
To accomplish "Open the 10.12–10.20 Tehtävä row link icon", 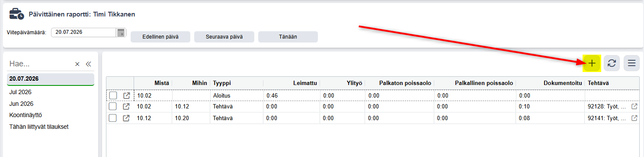I will click(x=126, y=118).
